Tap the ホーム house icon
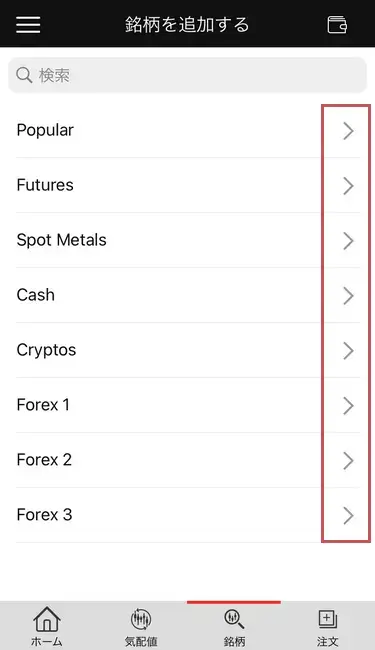The image size is (375, 650). (x=47, y=619)
